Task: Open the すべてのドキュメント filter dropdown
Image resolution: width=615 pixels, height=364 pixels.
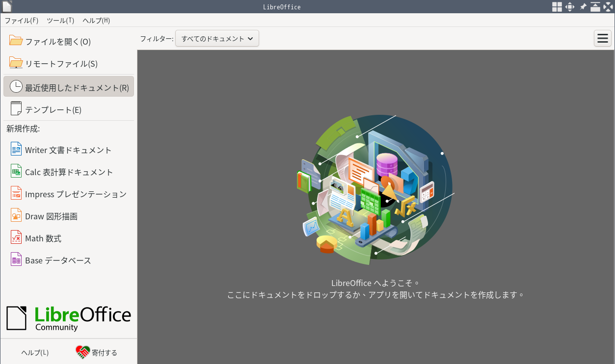Action: [217, 38]
